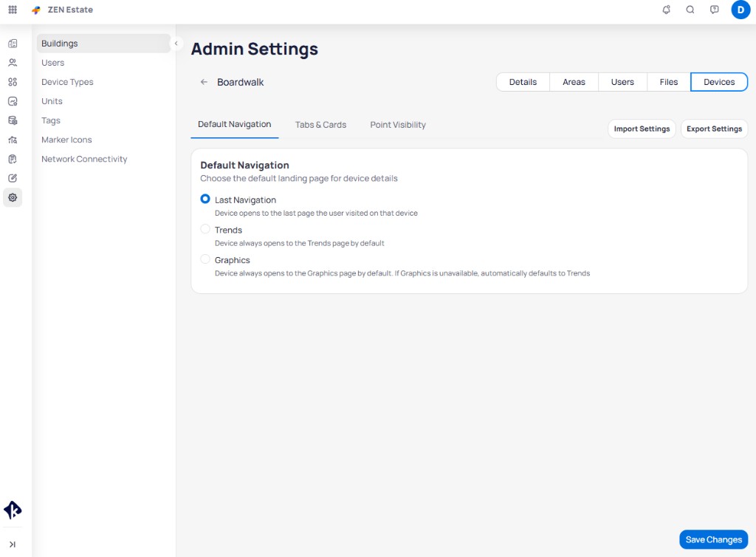756x557 pixels.
Task: Open the clipboard checklist icon in the rail
Action: tap(13, 159)
